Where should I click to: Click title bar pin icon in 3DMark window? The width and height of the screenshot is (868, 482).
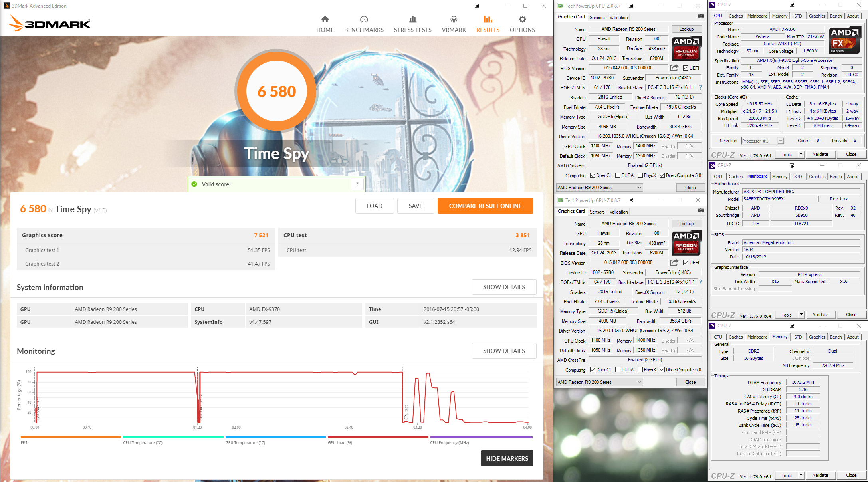pyautogui.click(x=477, y=6)
